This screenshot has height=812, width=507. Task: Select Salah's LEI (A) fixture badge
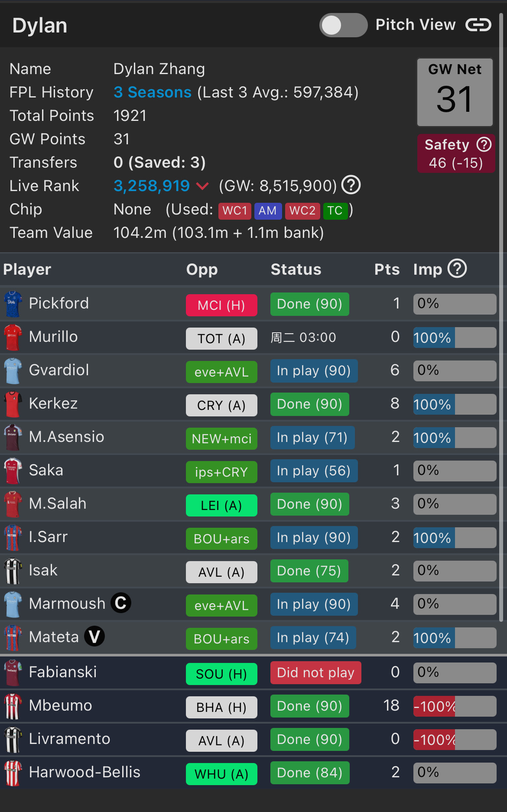(221, 505)
